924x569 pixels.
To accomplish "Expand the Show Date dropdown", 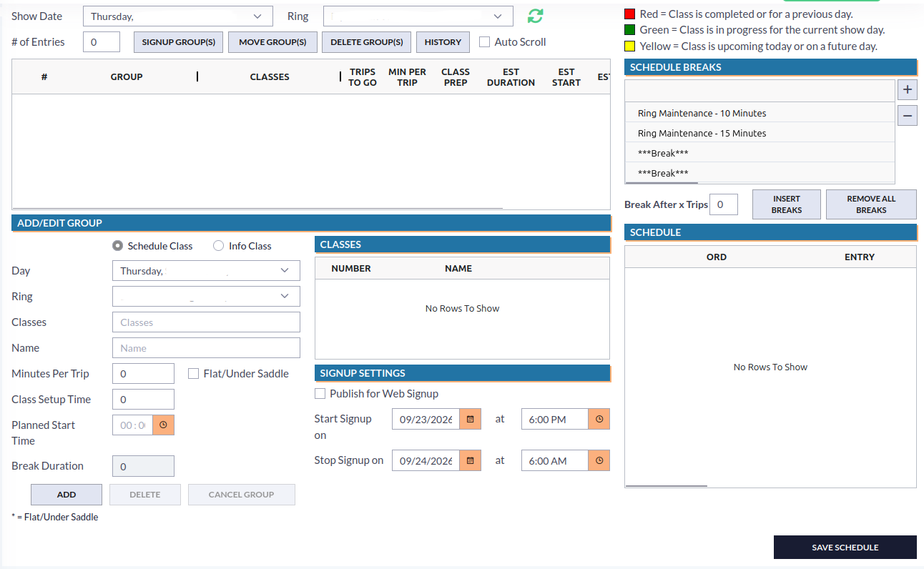I will coord(178,16).
